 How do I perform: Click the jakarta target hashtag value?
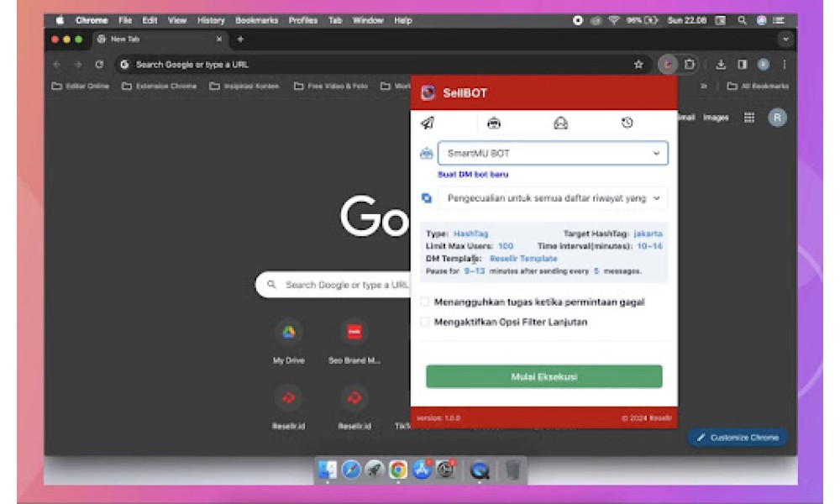coord(648,234)
